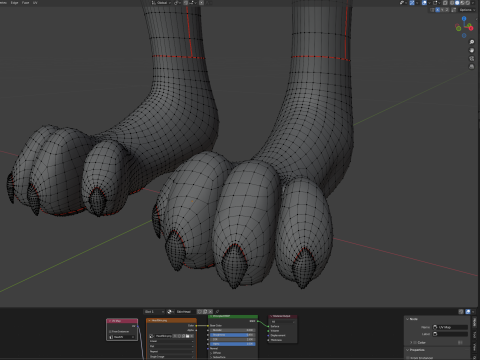Open image file with folder icon
The height and width of the screenshot is (360, 480).
point(187,336)
